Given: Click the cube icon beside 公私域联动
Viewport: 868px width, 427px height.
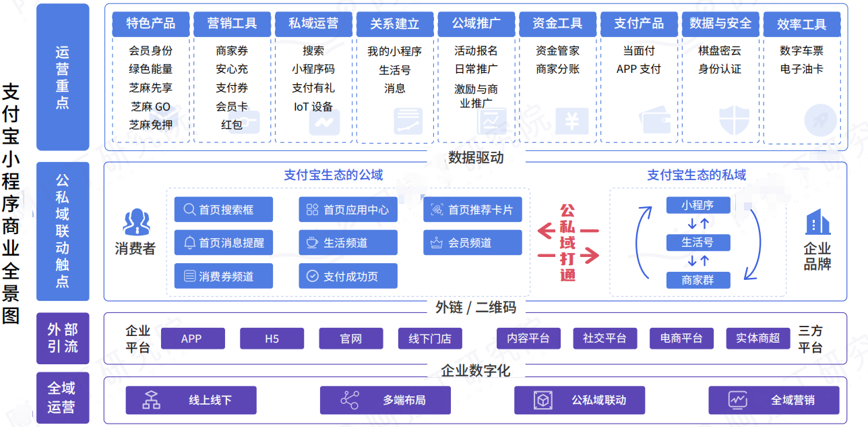Looking at the screenshot, I should (x=542, y=400).
